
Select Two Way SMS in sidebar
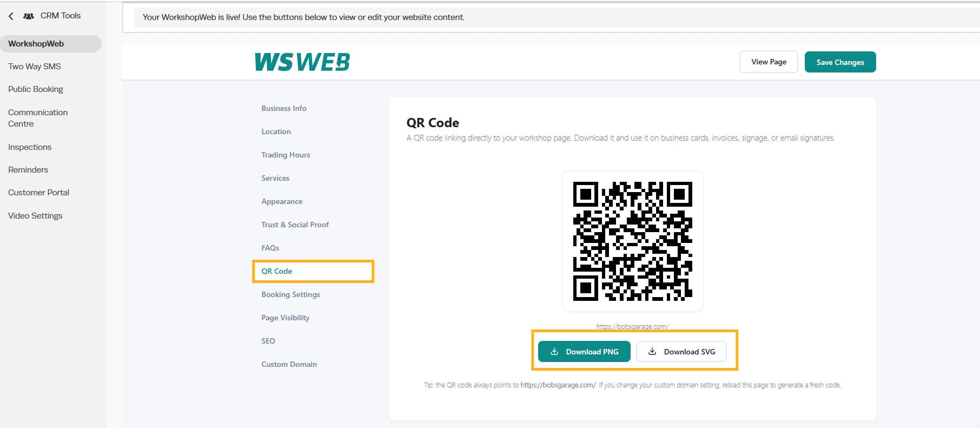35,67
